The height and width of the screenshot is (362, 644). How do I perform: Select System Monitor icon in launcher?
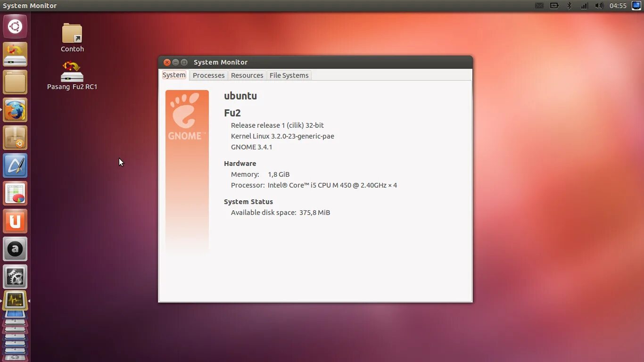pos(15,300)
